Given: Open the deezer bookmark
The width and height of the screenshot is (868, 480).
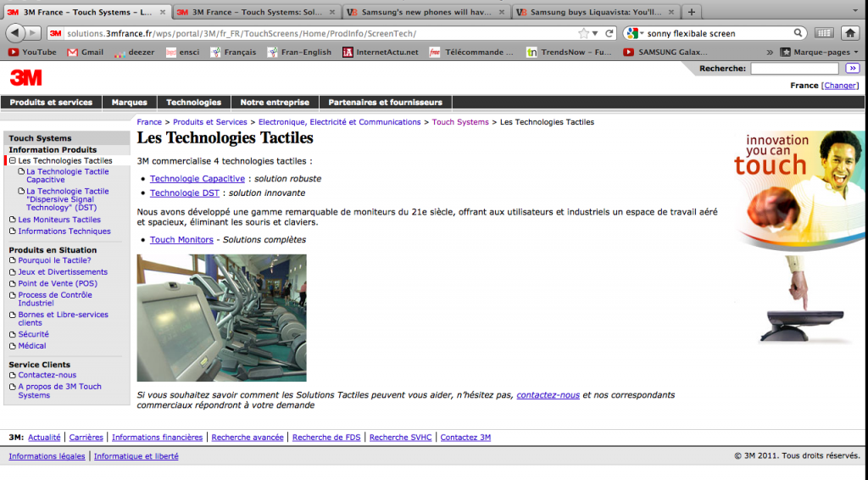Looking at the screenshot, I should pyautogui.click(x=134, y=52).
